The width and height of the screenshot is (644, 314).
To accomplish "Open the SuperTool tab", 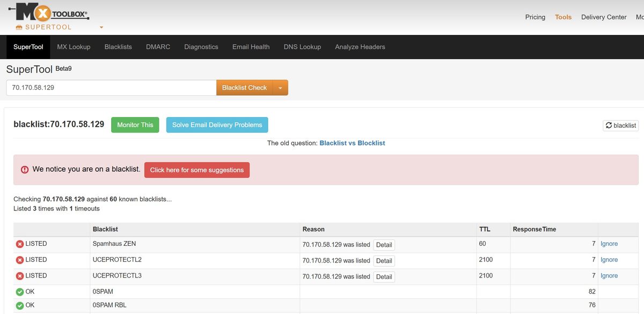I will click(28, 47).
